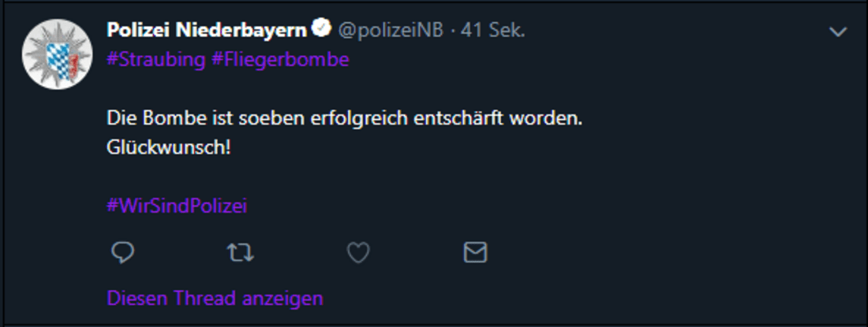
Task: Follow the #Straubing hashtag
Action: 156,59
